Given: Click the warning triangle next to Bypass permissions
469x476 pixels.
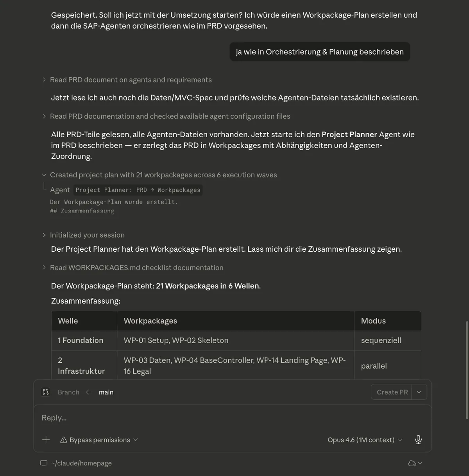Looking at the screenshot, I should coord(63,440).
